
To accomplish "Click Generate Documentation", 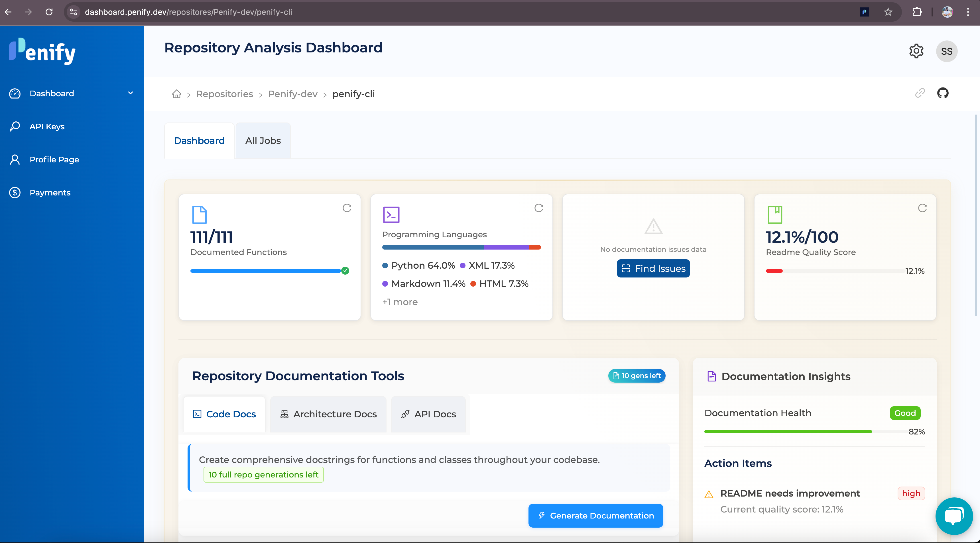I will coord(595,515).
